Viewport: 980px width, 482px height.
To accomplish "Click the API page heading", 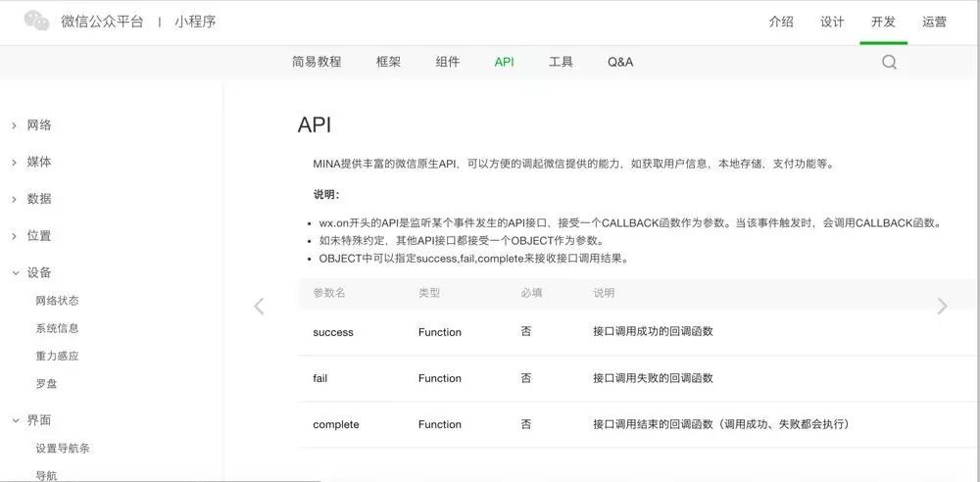I will tap(315, 125).
